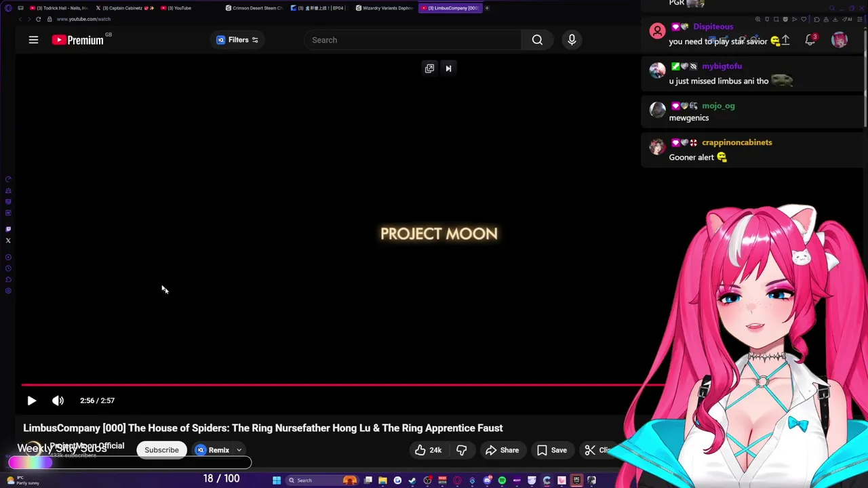Skip to next video in player overlay
The image size is (868, 488).
448,68
